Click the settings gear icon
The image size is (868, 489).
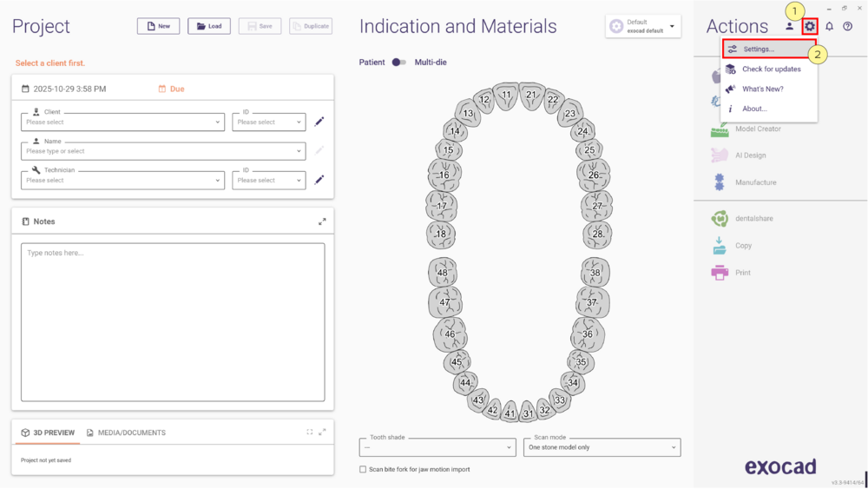pos(810,26)
